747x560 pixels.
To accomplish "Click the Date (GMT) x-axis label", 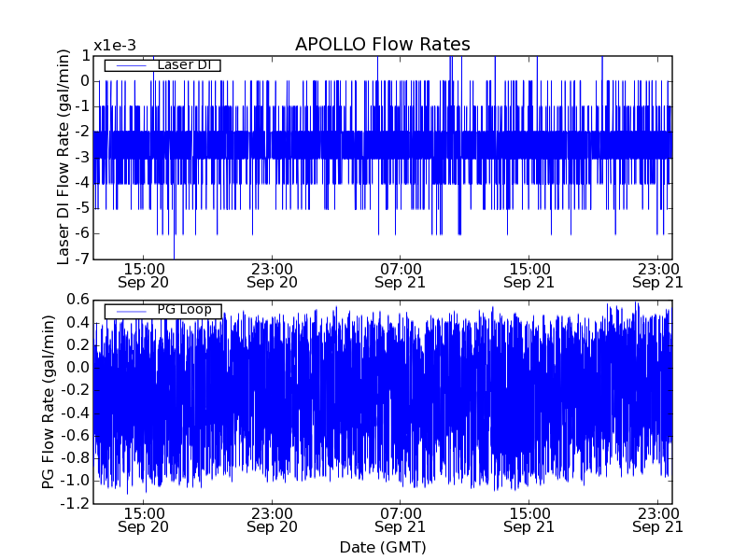I will (x=382, y=547).
